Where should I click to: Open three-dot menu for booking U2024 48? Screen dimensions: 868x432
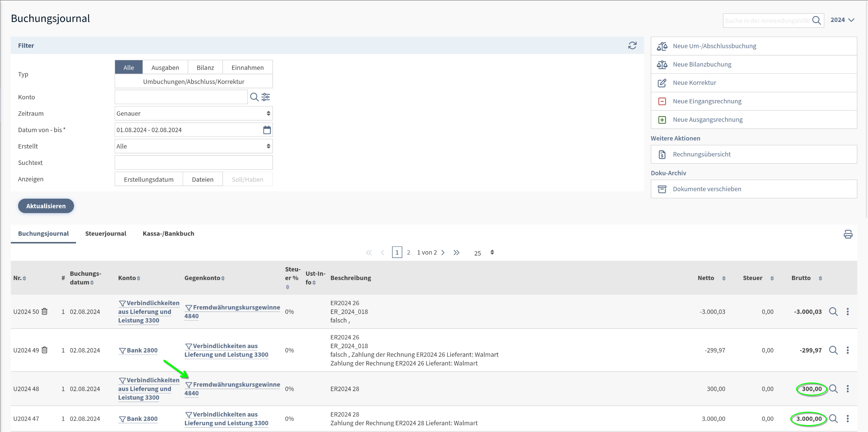coord(848,389)
